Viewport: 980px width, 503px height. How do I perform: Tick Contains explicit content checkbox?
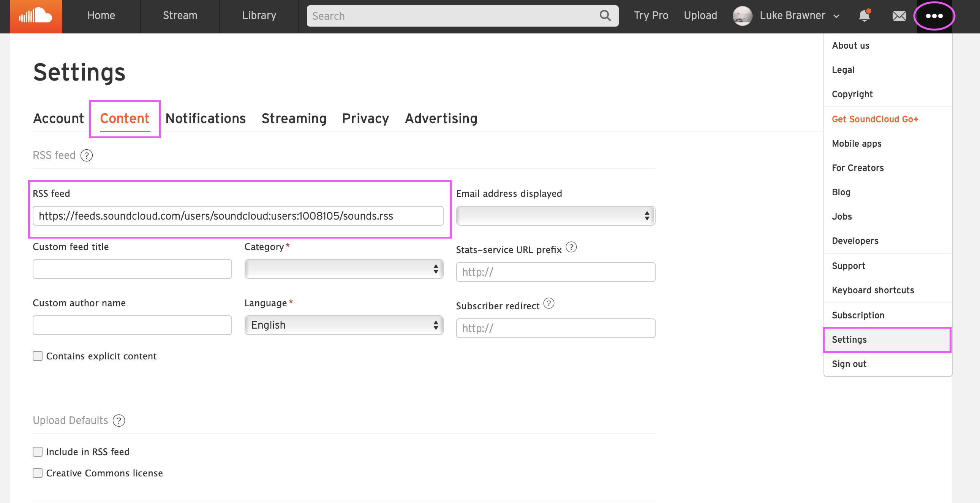(37, 356)
